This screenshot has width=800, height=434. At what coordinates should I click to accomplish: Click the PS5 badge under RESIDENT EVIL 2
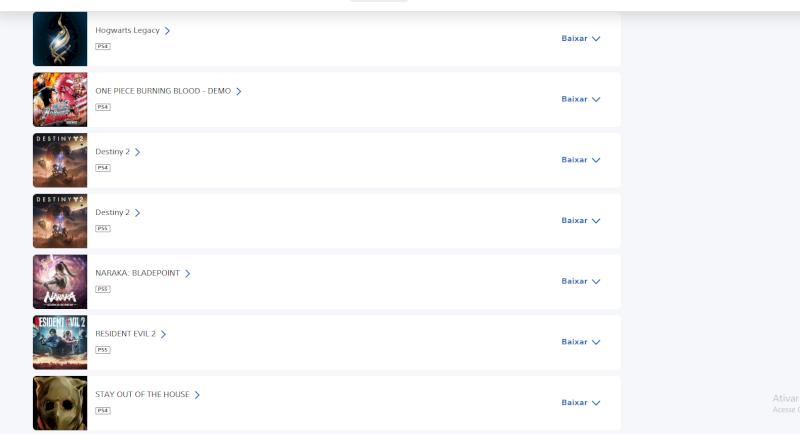[103, 350]
